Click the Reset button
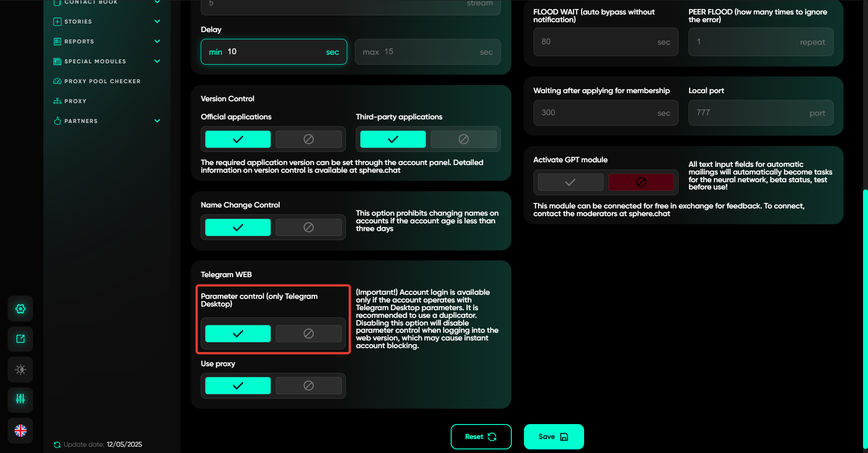The image size is (868, 453). (x=481, y=437)
